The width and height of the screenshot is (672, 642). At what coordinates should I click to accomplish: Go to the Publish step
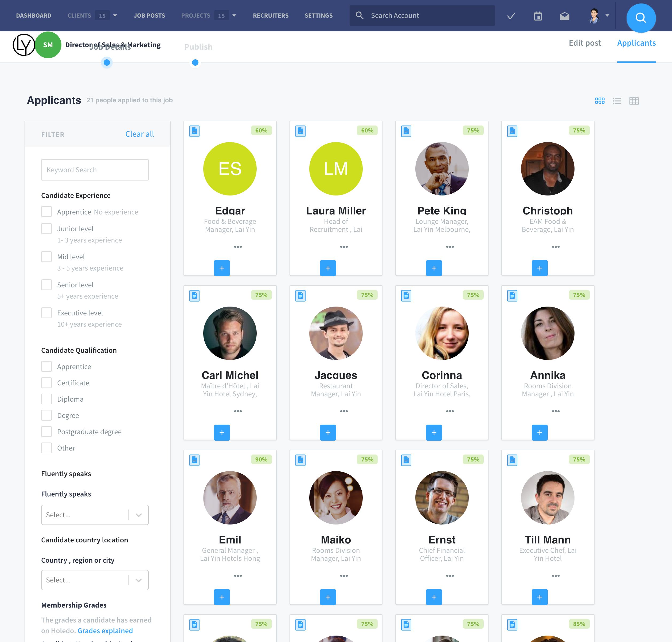coord(198,47)
